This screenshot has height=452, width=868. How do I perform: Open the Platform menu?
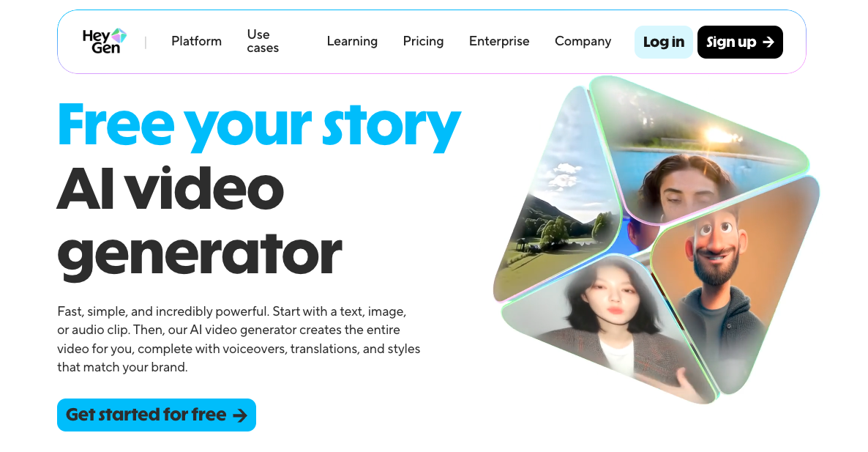[197, 41]
